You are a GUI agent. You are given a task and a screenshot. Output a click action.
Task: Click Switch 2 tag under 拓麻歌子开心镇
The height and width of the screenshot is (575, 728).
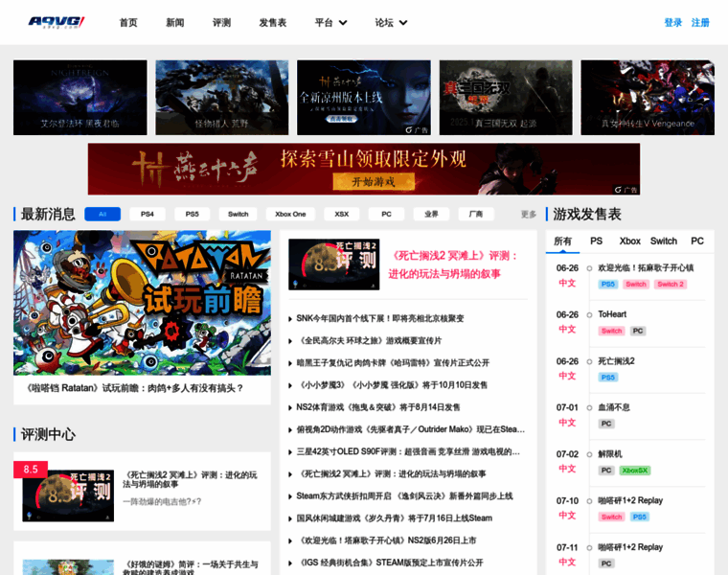(x=670, y=285)
